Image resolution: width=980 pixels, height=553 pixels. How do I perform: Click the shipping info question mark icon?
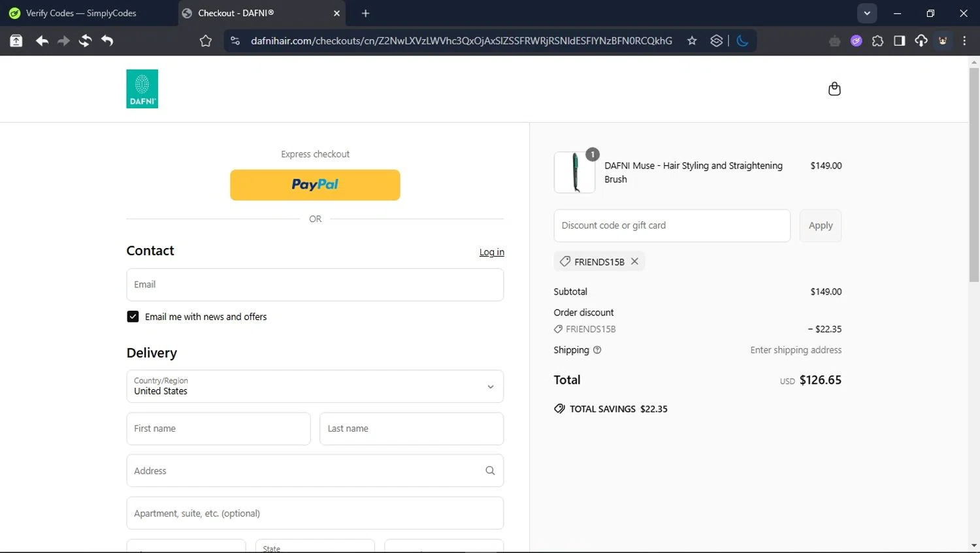click(x=597, y=350)
